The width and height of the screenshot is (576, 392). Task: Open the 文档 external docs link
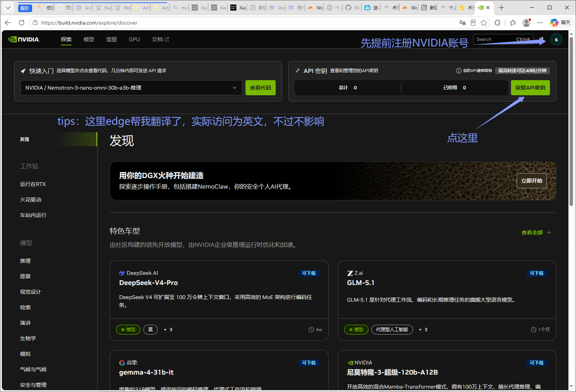point(160,39)
